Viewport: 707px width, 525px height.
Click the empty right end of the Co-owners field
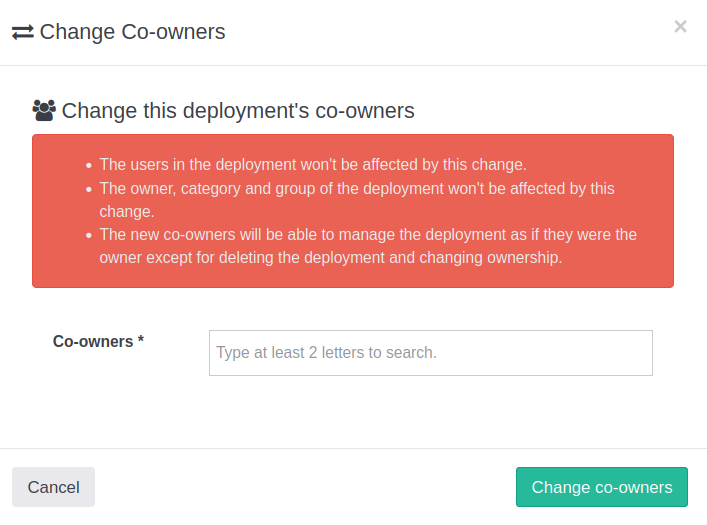click(x=600, y=353)
